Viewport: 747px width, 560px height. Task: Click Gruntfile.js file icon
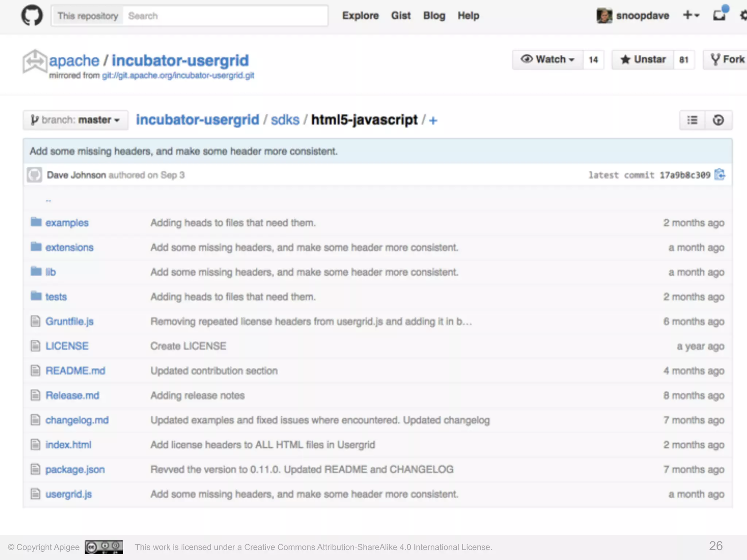click(x=35, y=321)
